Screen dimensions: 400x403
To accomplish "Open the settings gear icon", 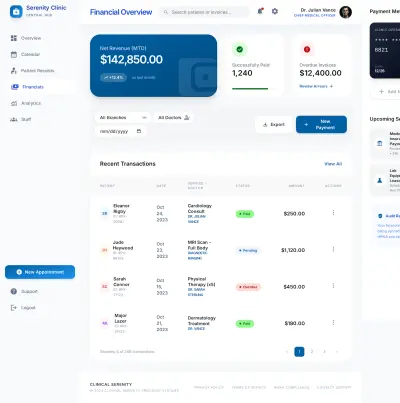I will pos(275,11).
